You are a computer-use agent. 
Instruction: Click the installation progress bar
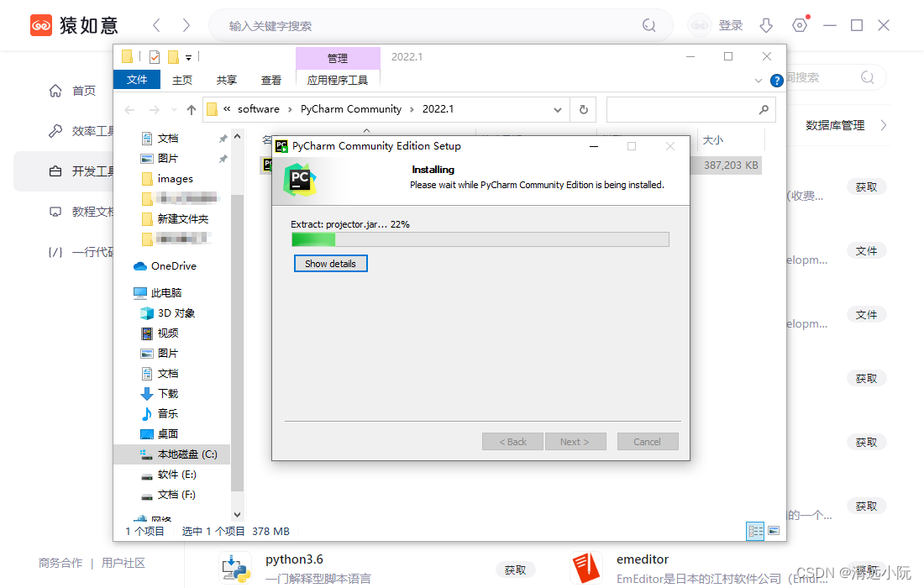[480, 239]
